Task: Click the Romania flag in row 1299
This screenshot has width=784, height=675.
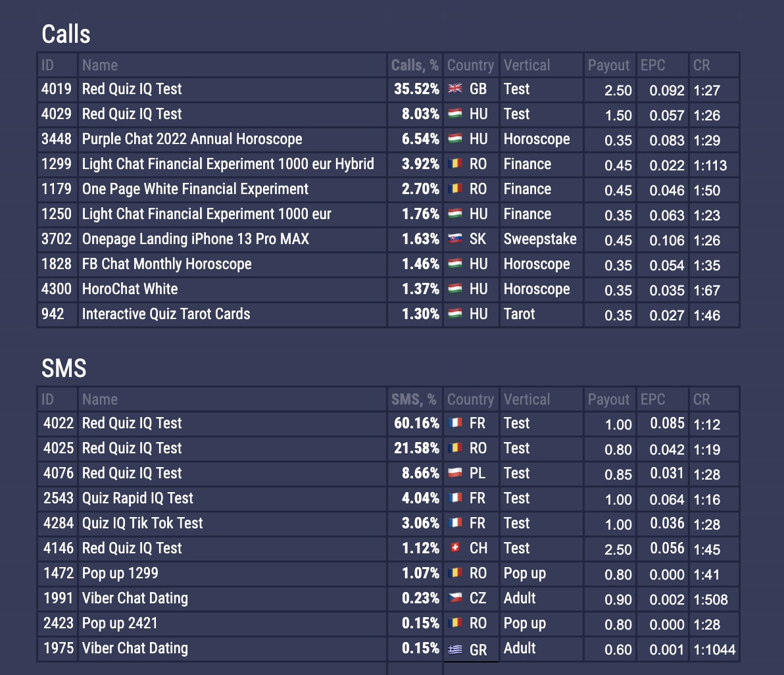Action: coord(454,164)
